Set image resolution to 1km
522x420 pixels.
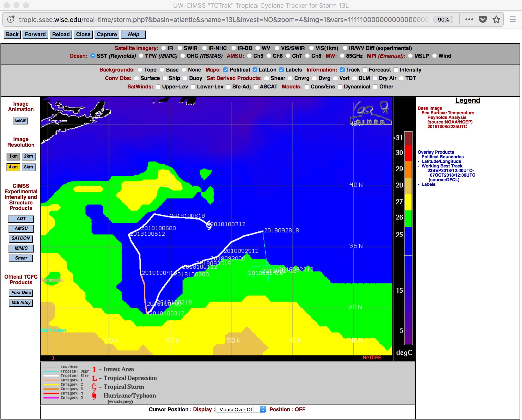pyautogui.click(x=13, y=156)
